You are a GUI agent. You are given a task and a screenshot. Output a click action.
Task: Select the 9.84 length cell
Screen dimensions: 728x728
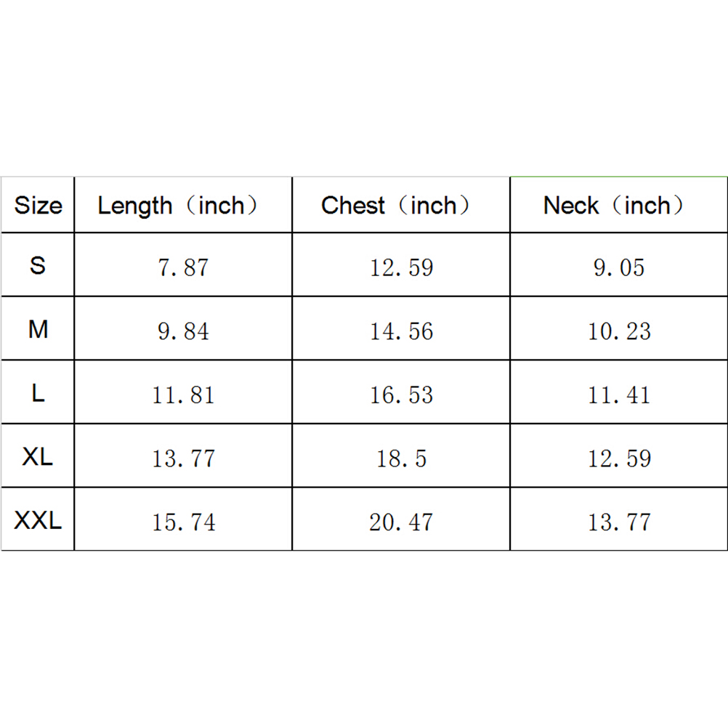(x=183, y=331)
